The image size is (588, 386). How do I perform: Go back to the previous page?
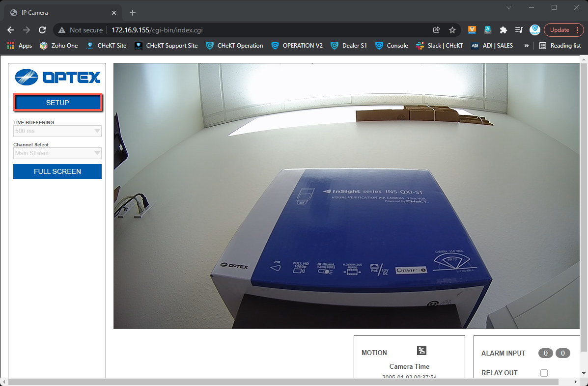(x=11, y=30)
